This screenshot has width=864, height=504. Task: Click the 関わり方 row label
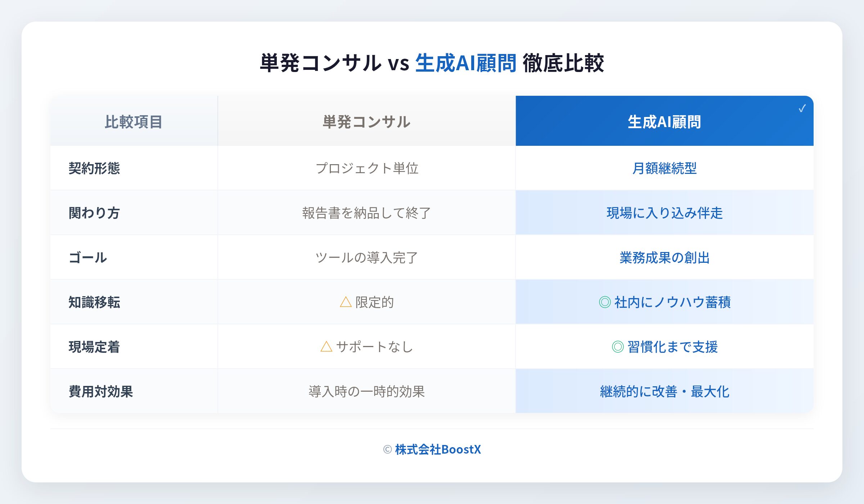[x=94, y=213]
